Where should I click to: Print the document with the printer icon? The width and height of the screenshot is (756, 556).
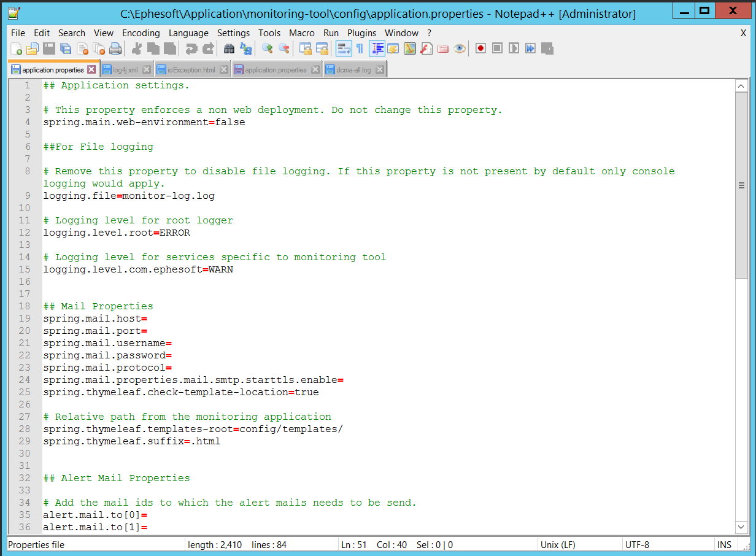point(115,48)
